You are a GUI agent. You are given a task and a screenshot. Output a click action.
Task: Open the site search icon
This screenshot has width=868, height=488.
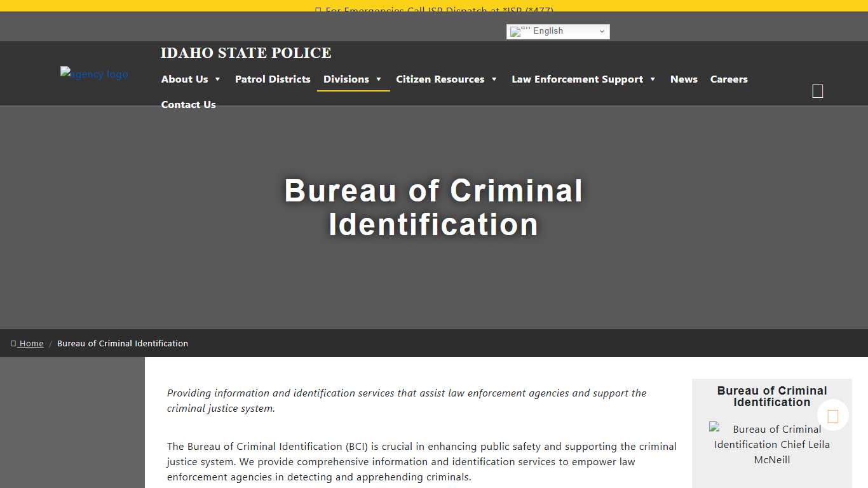[x=817, y=90]
